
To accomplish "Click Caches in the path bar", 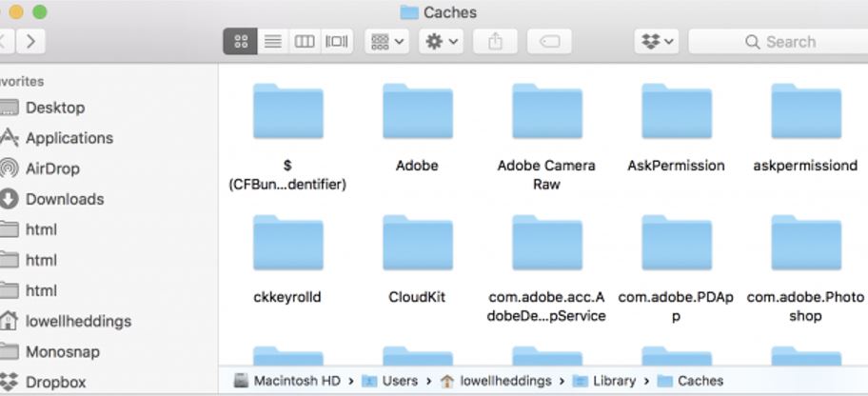I will (x=690, y=381).
